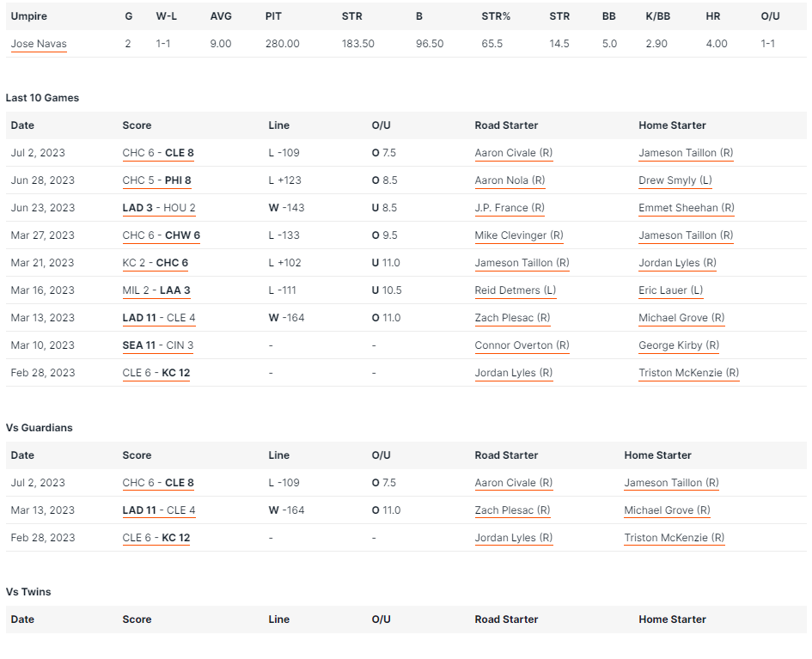Open Jordan Lyles road starter in Last 10 Games Feb 28 row
Viewport: 812px width, 659px height.
[514, 373]
